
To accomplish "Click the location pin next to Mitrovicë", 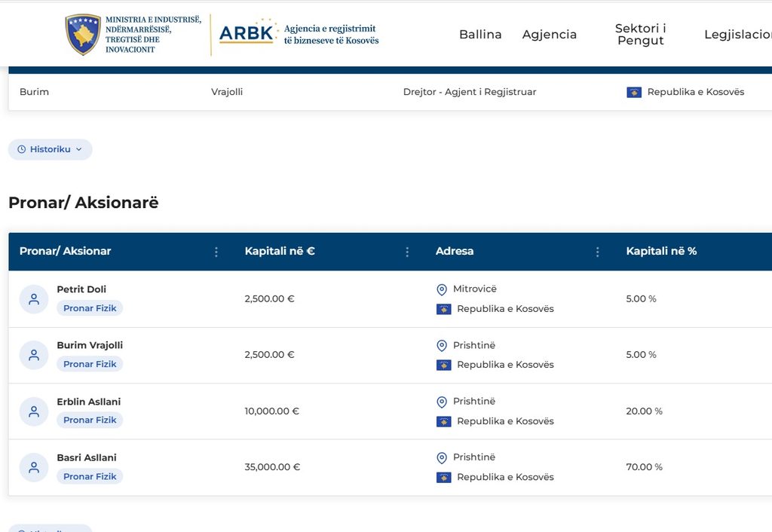I will click(442, 289).
